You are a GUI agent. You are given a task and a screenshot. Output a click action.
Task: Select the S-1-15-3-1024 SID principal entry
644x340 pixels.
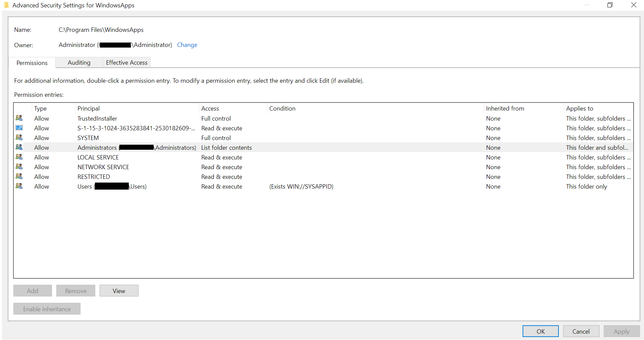136,128
